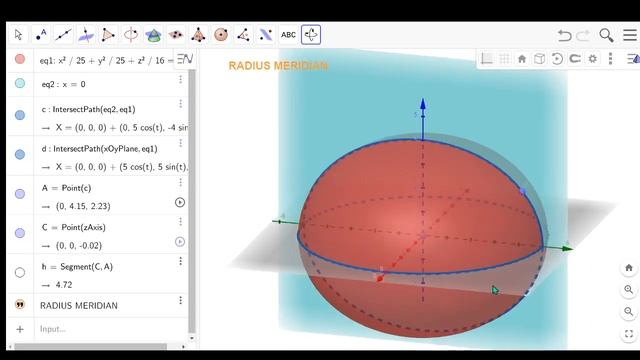640x360 pixels.
Task: Click the home button at right edge of view
Action: [x=629, y=268]
